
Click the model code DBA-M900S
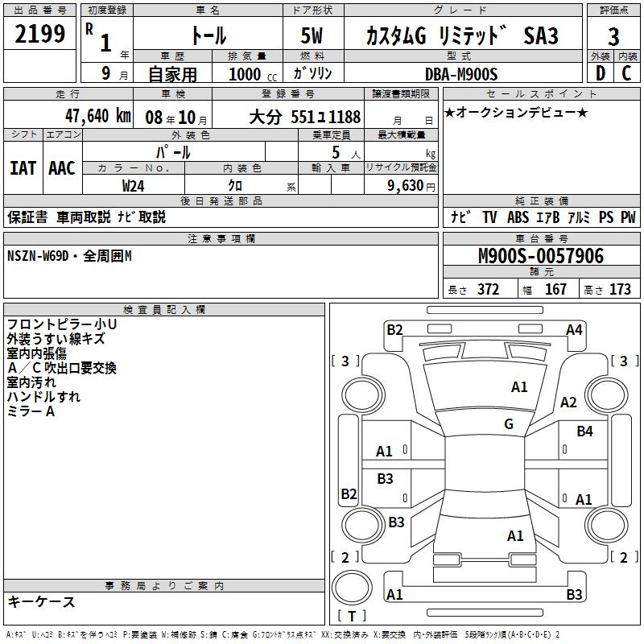pos(461,74)
